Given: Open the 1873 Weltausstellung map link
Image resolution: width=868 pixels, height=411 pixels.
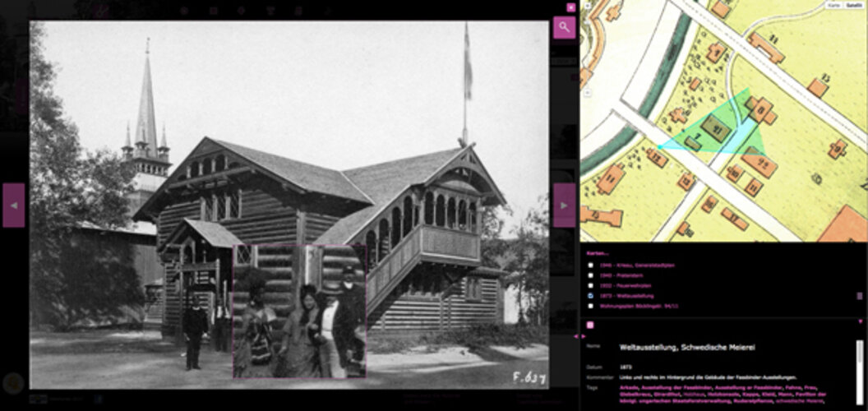Looking at the screenshot, I should (x=626, y=296).
